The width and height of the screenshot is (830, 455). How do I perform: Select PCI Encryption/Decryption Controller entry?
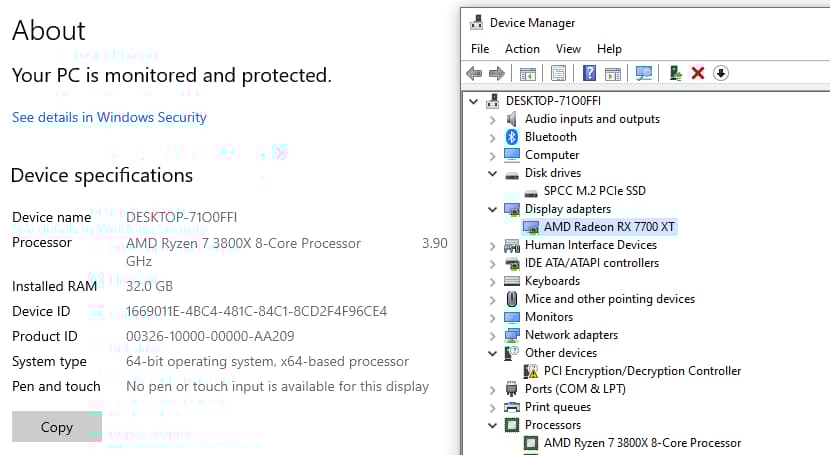pyautogui.click(x=642, y=371)
